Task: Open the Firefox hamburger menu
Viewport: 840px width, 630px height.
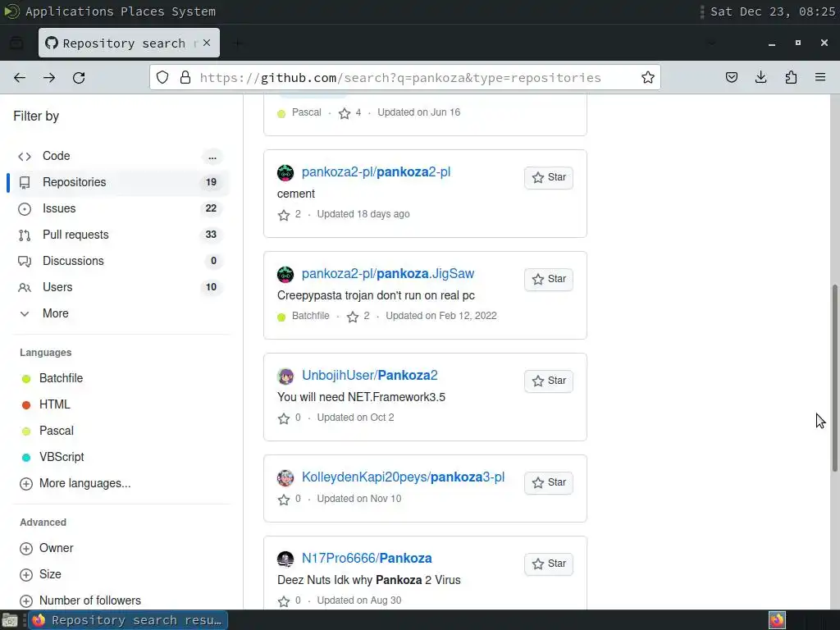Action: [x=820, y=78]
